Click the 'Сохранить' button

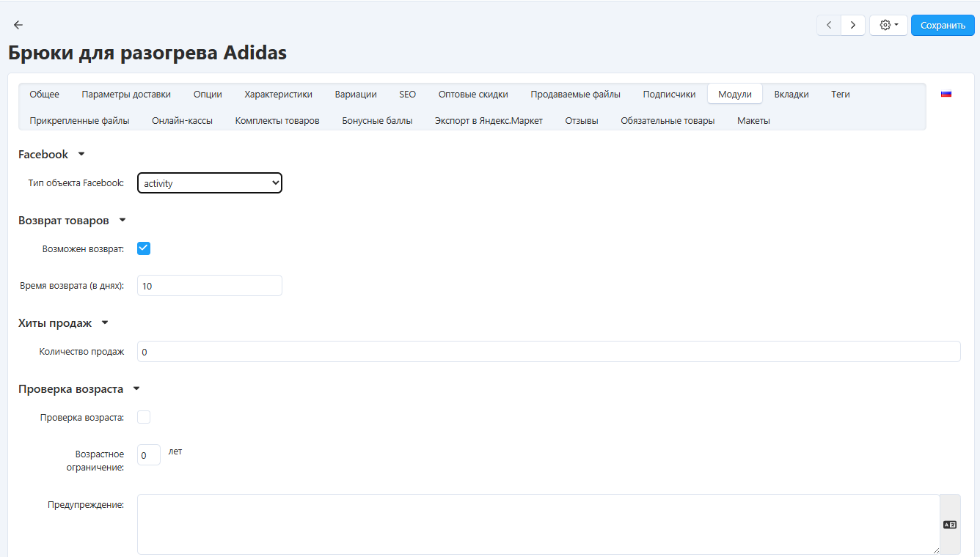(943, 25)
